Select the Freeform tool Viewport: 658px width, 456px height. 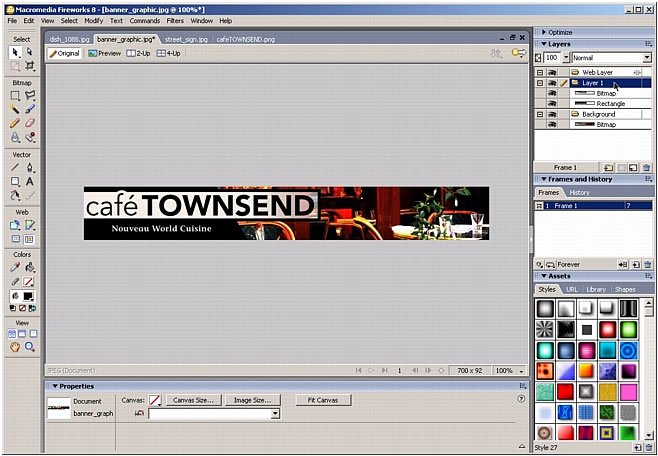click(15, 195)
